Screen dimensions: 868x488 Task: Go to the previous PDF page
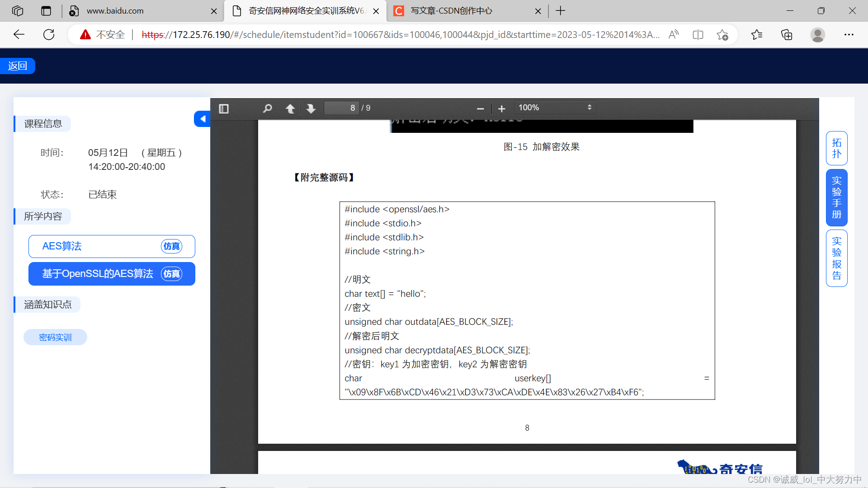pyautogui.click(x=291, y=108)
